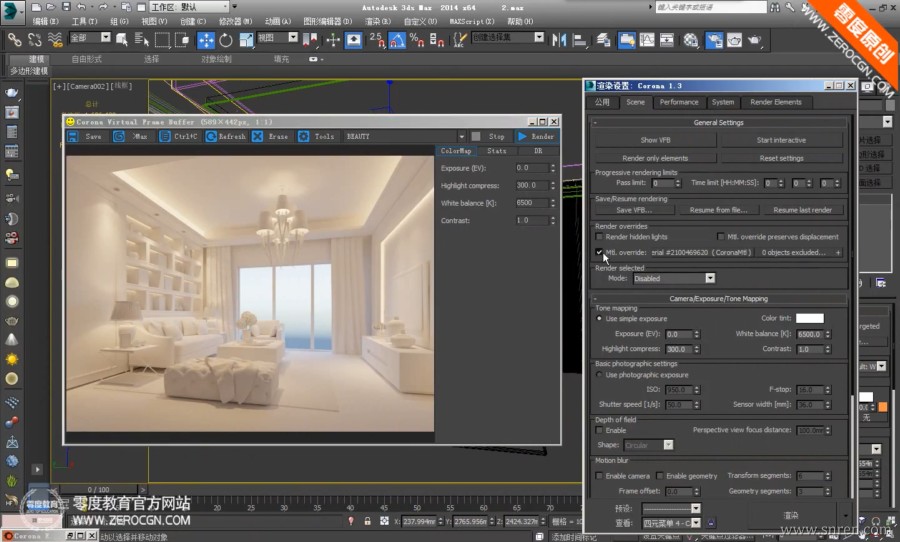Disable the Mtl. override checkbox
The height and width of the screenshot is (542, 900).
tap(599, 252)
